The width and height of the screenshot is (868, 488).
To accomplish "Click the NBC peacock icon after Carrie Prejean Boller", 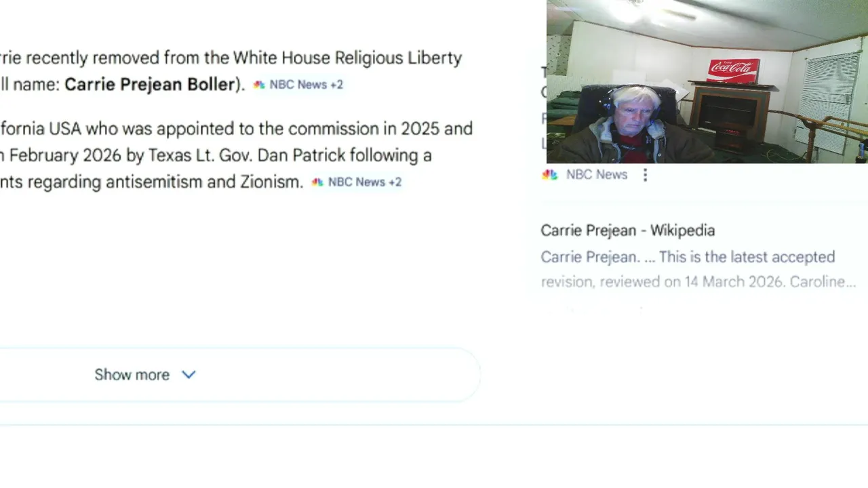I will (x=258, y=85).
